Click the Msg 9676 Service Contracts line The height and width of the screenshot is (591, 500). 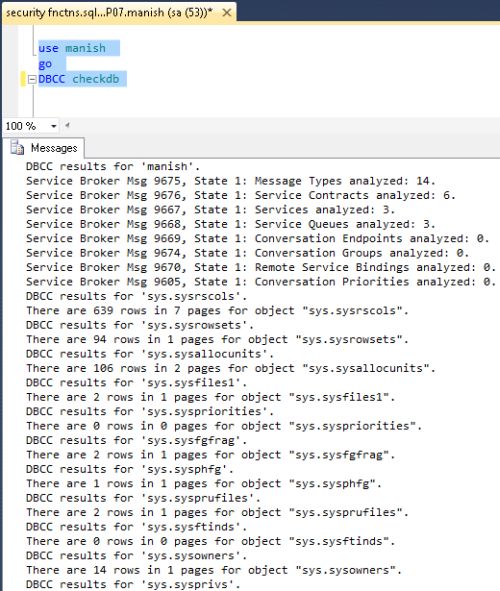pos(241,195)
